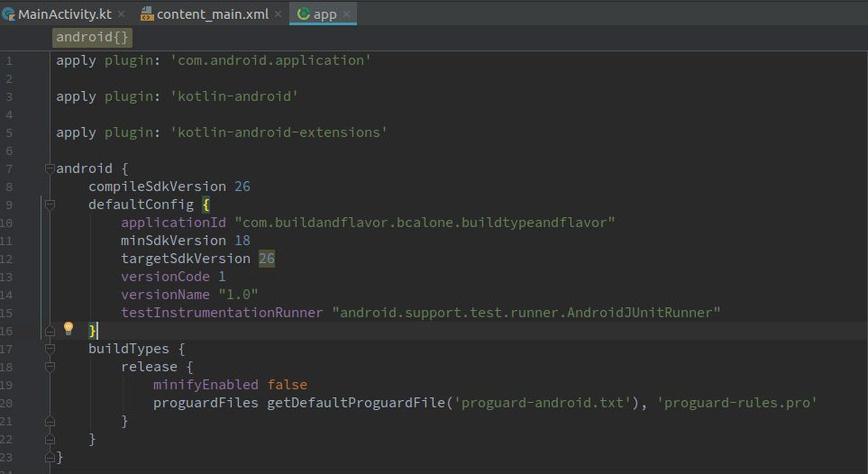Click the highlighted closing brace on line 16
The image size is (868, 474).
93,331
